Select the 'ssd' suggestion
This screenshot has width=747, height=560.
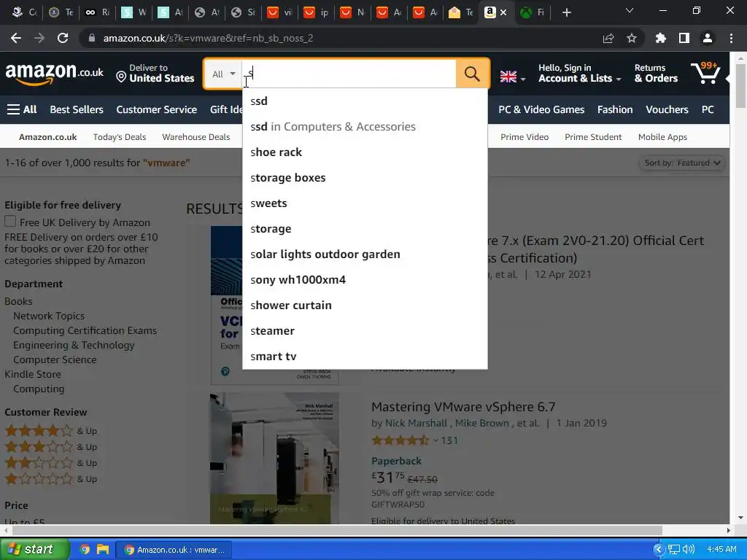pos(365,101)
